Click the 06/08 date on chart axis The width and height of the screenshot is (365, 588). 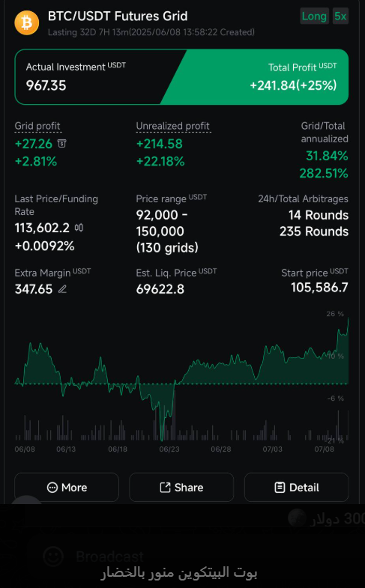point(25,449)
